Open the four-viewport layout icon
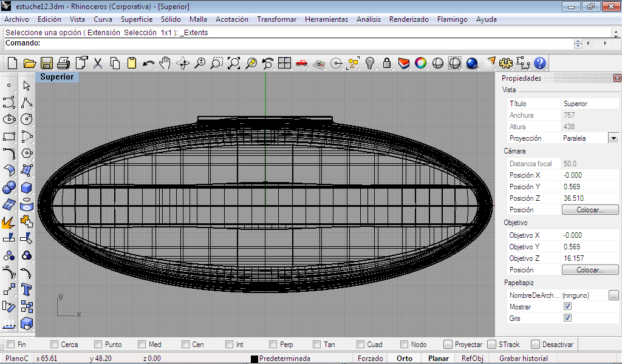 pos(284,63)
